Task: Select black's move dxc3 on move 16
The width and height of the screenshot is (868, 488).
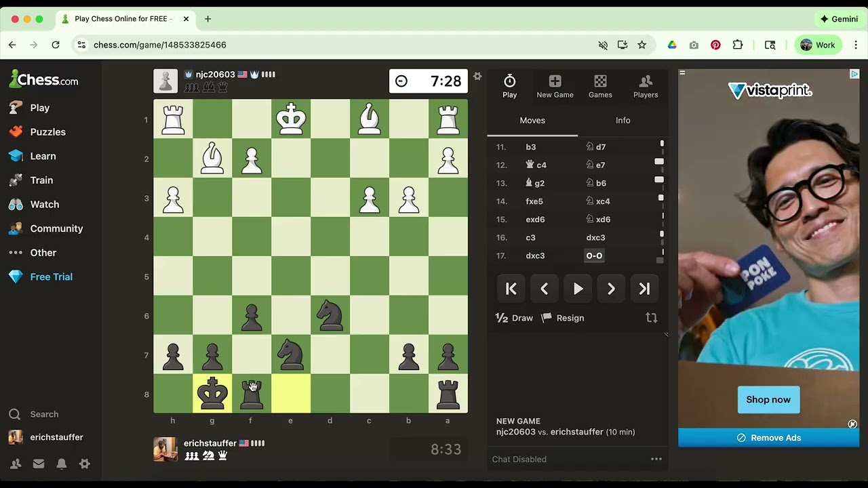Action: tap(595, 238)
